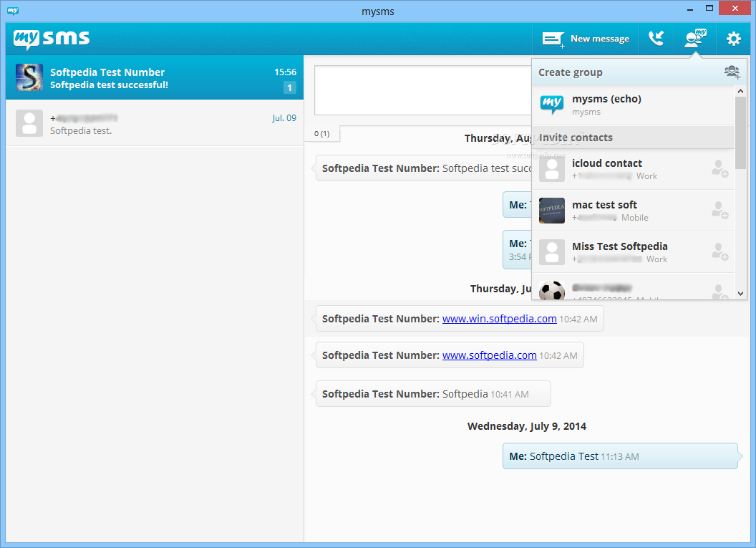This screenshot has height=548, width=756.
Task: Open Softpedia Test Number conversation
Action: point(155,77)
